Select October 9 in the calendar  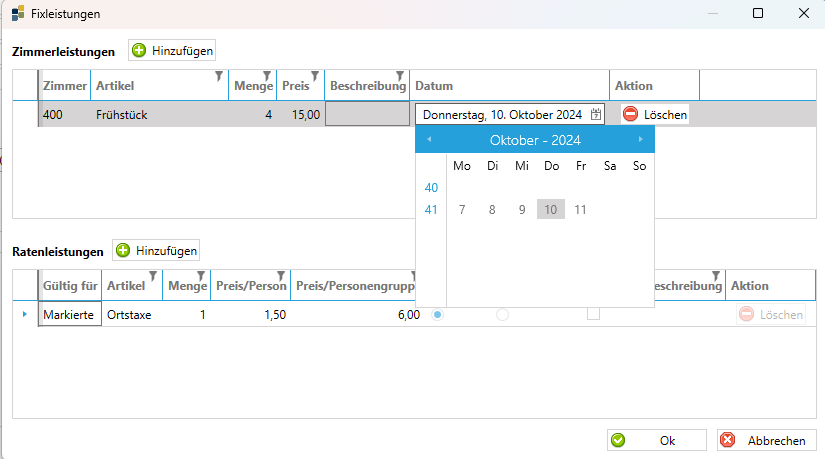[x=522, y=209]
